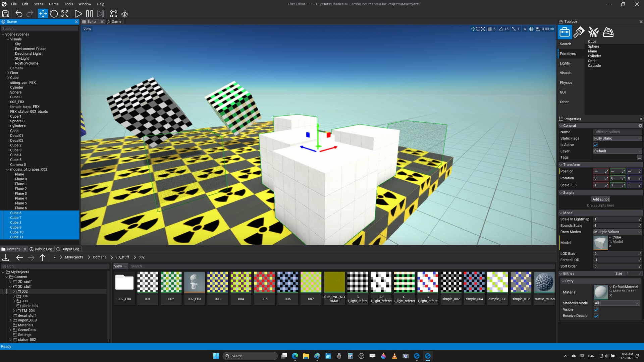
Task: Select the Scale gizmo tool
Action: point(65,14)
